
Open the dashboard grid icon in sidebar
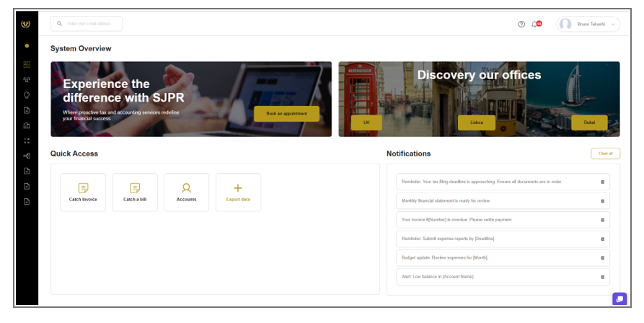(x=27, y=64)
